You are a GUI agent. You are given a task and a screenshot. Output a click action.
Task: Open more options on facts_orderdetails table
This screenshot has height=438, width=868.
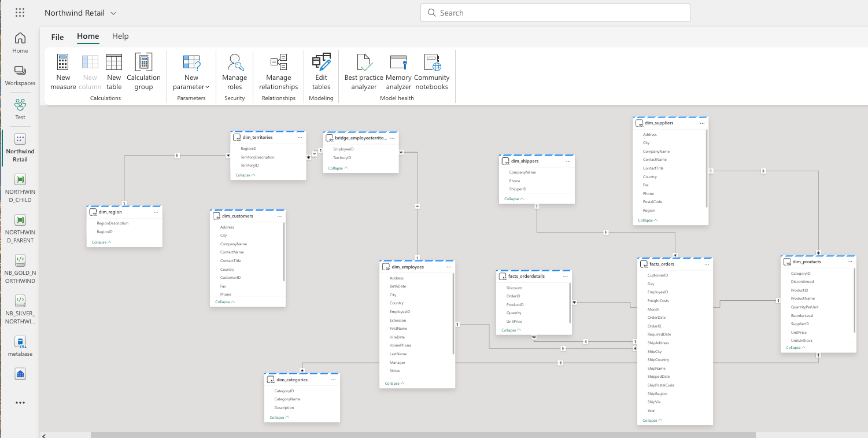click(566, 276)
